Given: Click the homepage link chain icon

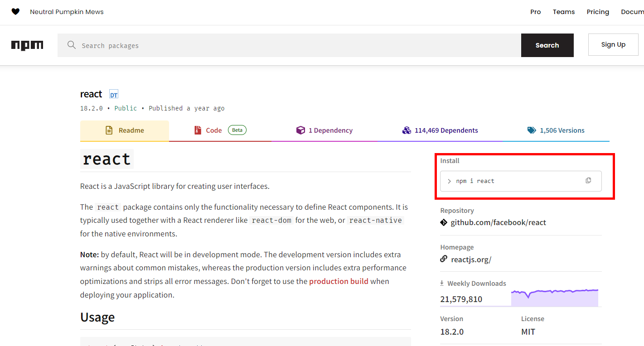Looking at the screenshot, I should (444, 259).
